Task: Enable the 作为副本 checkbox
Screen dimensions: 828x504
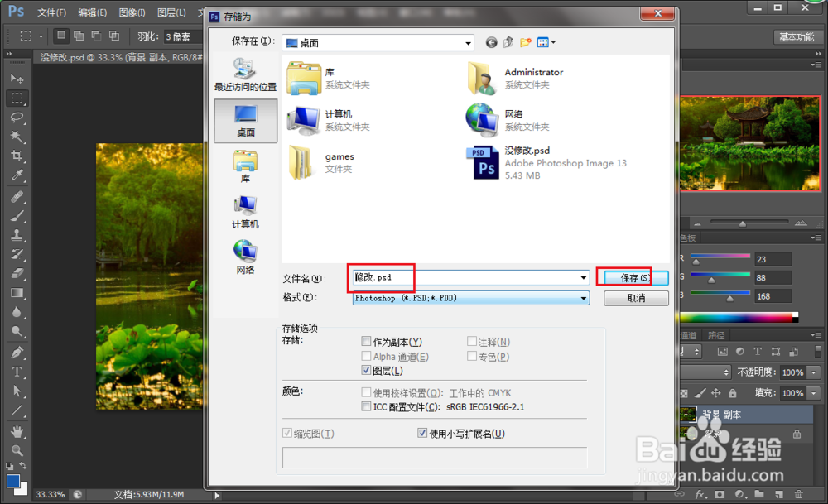Action: click(x=366, y=341)
